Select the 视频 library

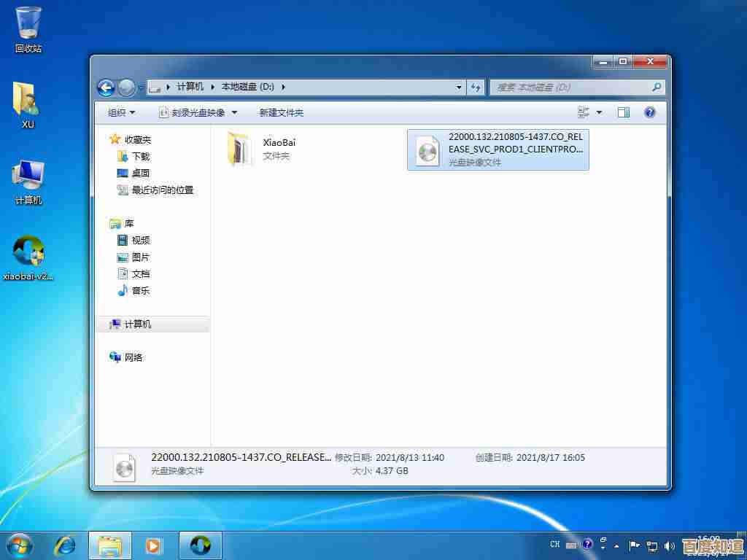coord(140,240)
